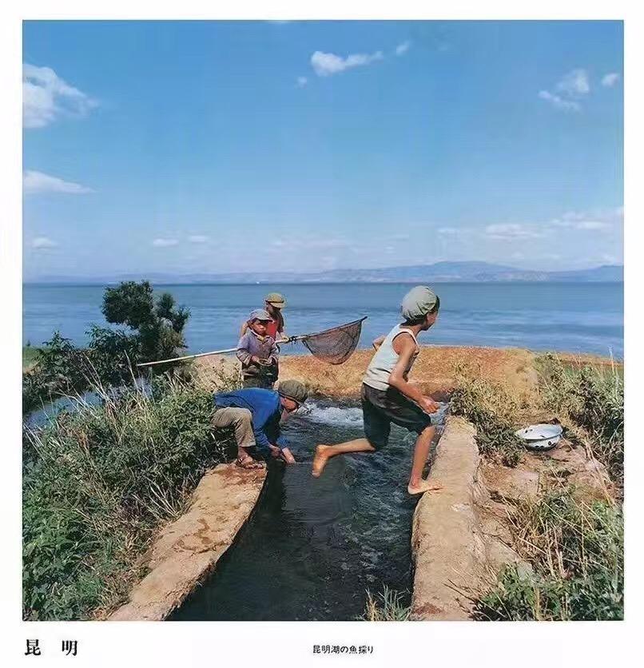This screenshot has width=644, height=668.
Task: Click the white enamel basin
Action: click(x=539, y=435)
